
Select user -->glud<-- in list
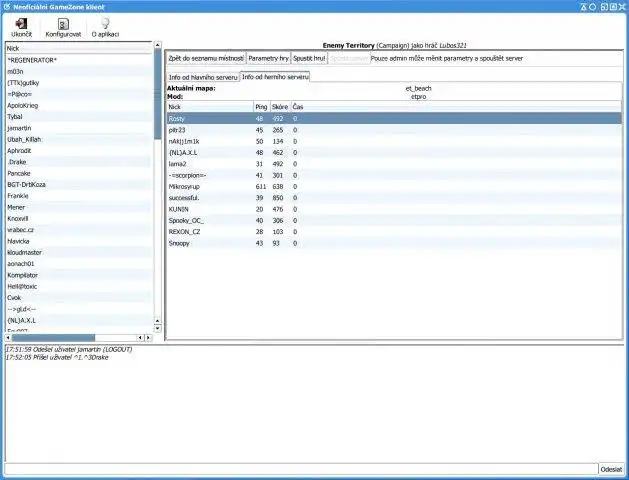[79, 309]
